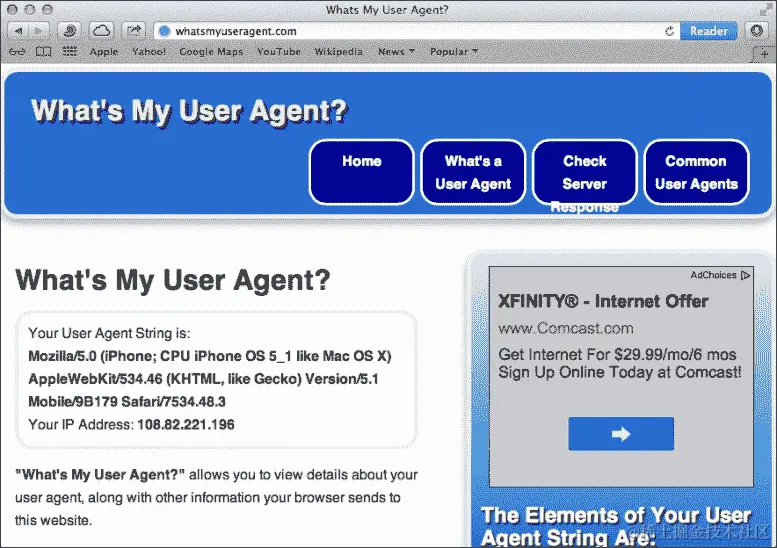Open the iCloud Tabs cloud icon

coord(102,31)
